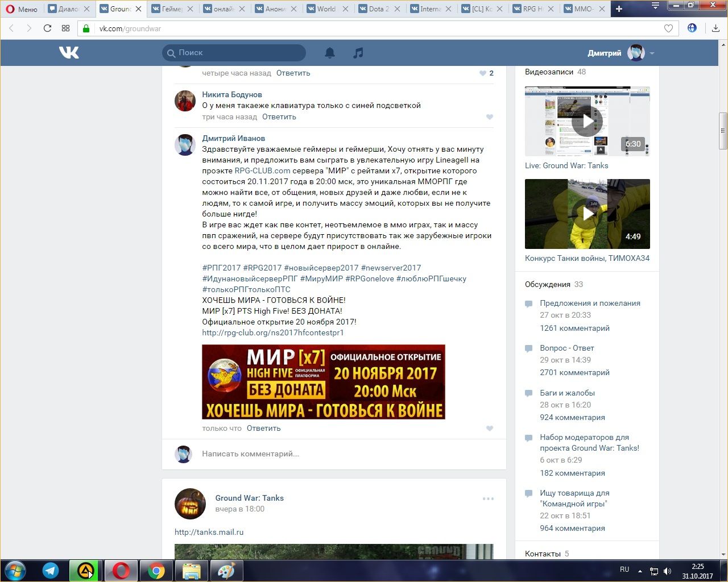The width and height of the screenshot is (728, 582).
Task: Open Opera downloads icon
Action: (715, 28)
